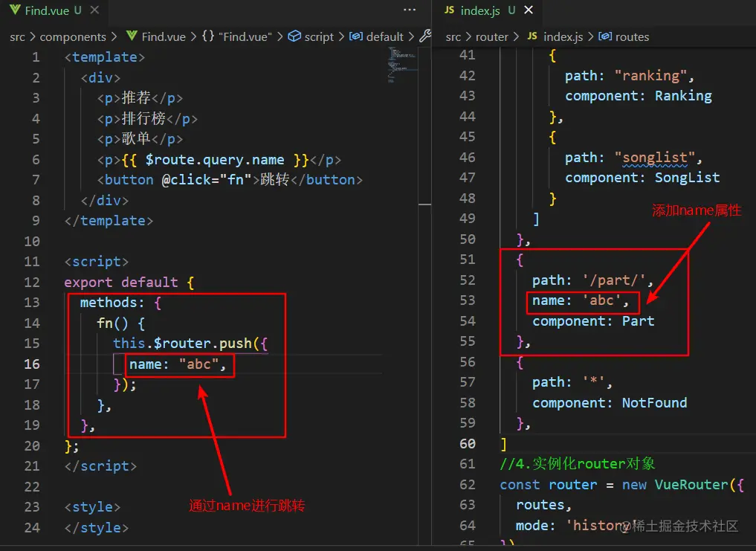Click the 推荐 paragraph on line 3
The width and height of the screenshot is (756, 551).
140,98
